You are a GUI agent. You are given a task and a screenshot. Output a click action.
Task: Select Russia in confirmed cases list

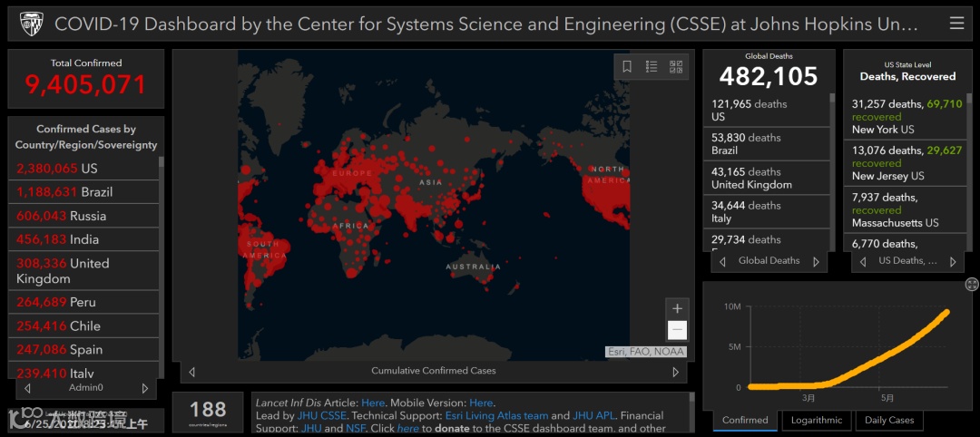83,216
